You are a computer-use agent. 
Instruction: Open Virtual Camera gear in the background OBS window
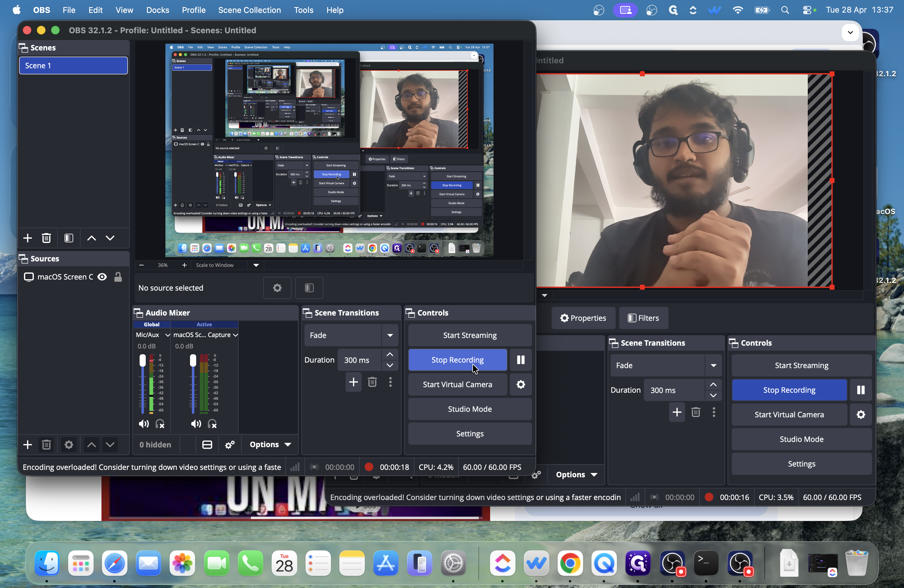(861, 415)
